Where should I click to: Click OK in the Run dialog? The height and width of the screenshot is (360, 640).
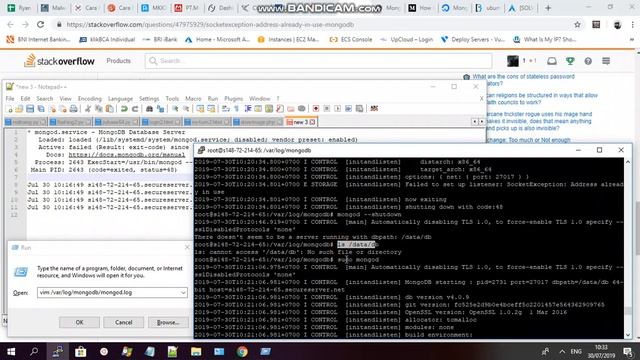click(x=80, y=322)
